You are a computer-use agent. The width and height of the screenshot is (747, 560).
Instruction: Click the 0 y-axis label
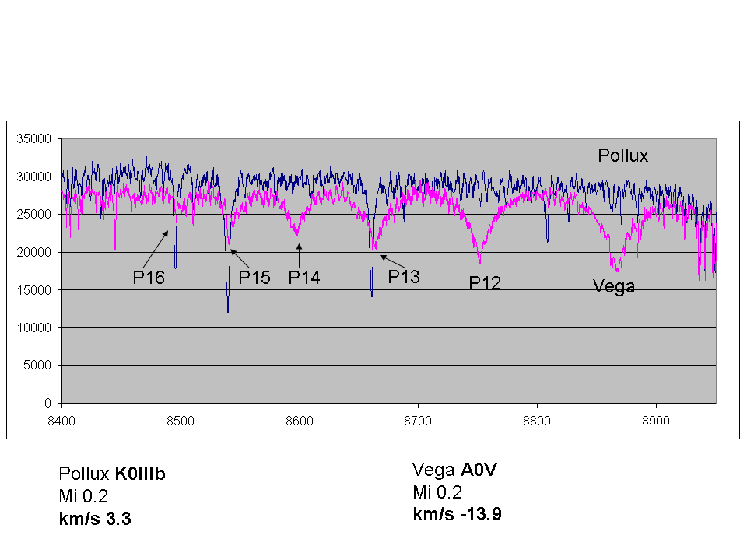coord(47,404)
